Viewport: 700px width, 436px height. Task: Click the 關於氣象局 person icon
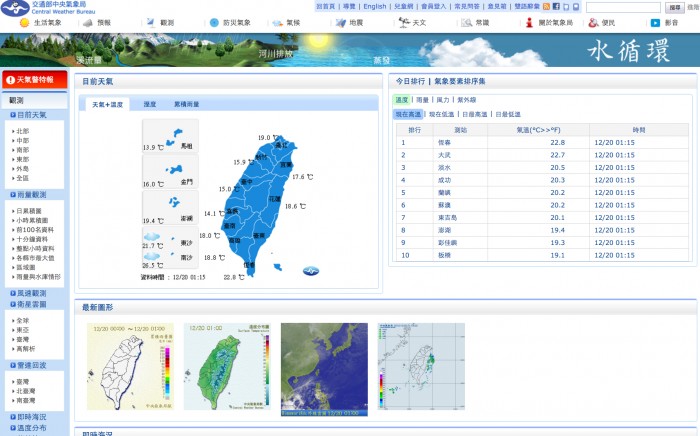[x=529, y=22]
